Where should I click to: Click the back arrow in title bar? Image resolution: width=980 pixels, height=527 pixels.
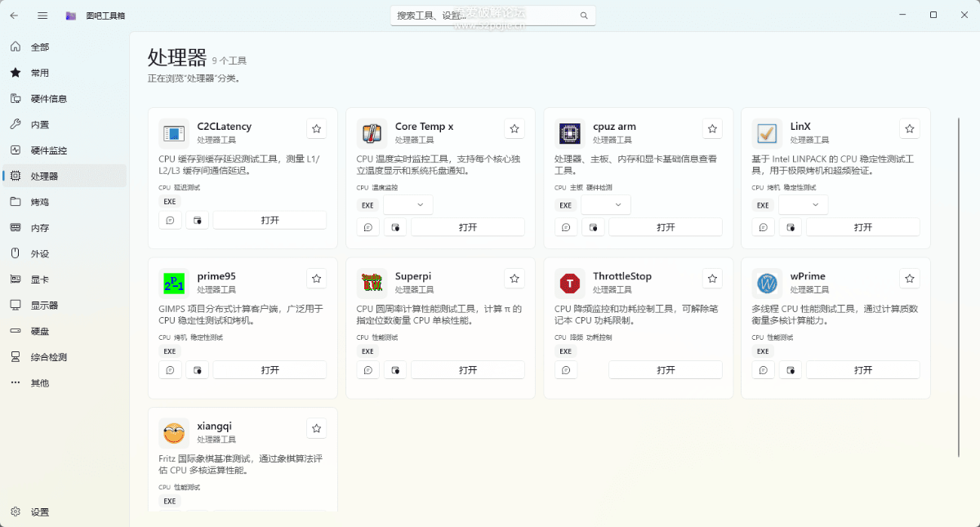(x=15, y=16)
